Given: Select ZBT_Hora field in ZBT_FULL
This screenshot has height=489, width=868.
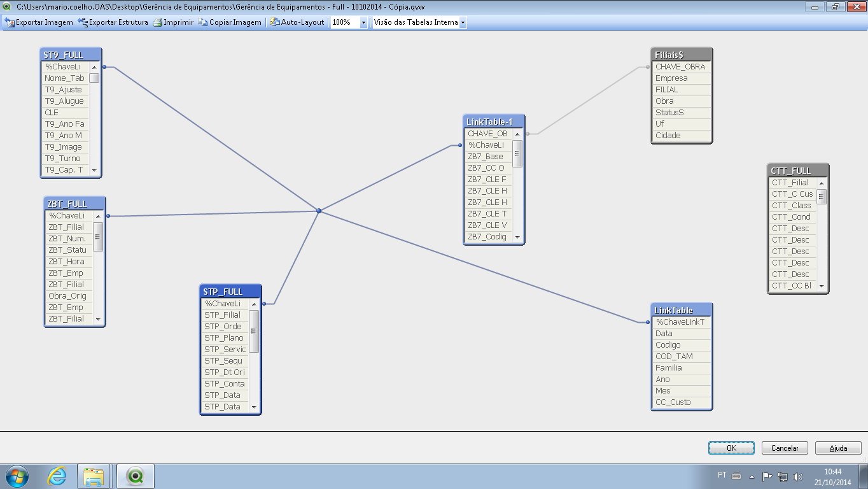Looking at the screenshot, I should coord(69,262).
